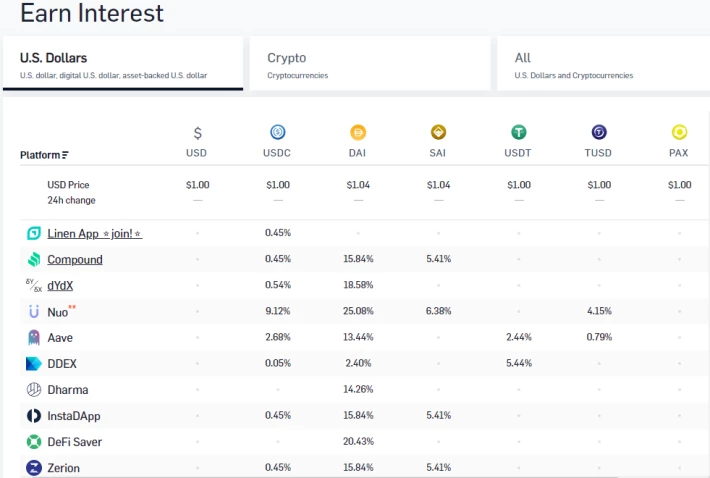Image resolution: width=710 pixels, height=478 pixels.
Task: Click Compound SAI rate 5.41%
Action: (438, 259)
